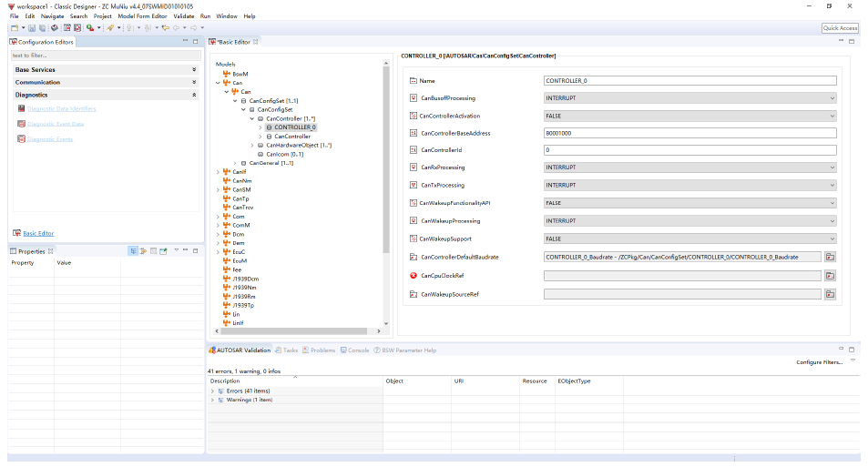Open Diagnostic Event Data link

point(56,124)
